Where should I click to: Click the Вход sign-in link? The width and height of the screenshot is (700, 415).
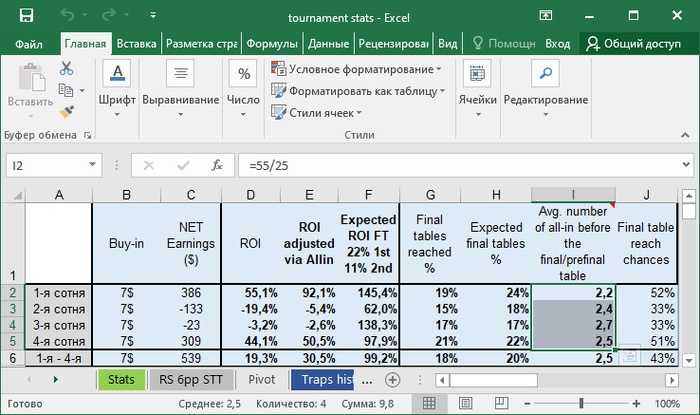point(558,44)
